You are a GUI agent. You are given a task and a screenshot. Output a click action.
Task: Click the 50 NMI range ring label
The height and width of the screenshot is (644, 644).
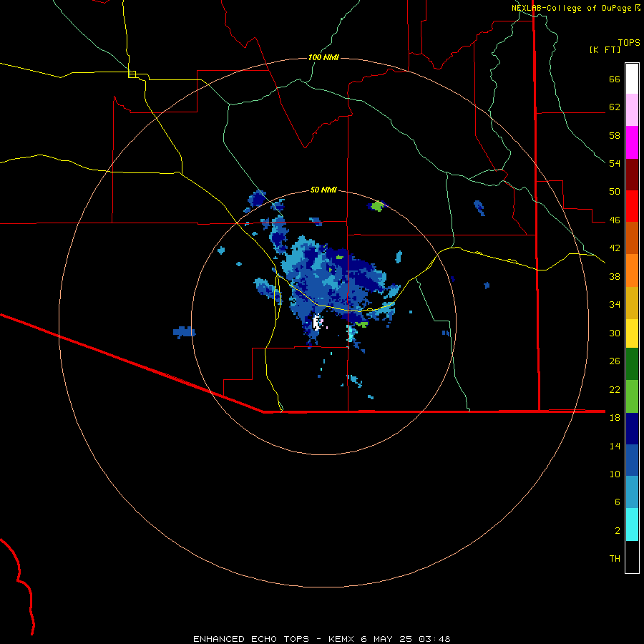(x=323, y=190)
